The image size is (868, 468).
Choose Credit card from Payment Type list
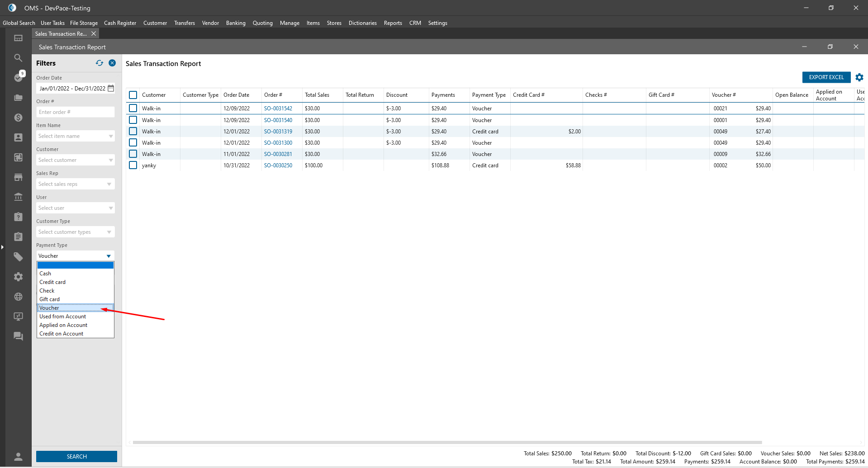pyautogui.click(x=52, y=282)
